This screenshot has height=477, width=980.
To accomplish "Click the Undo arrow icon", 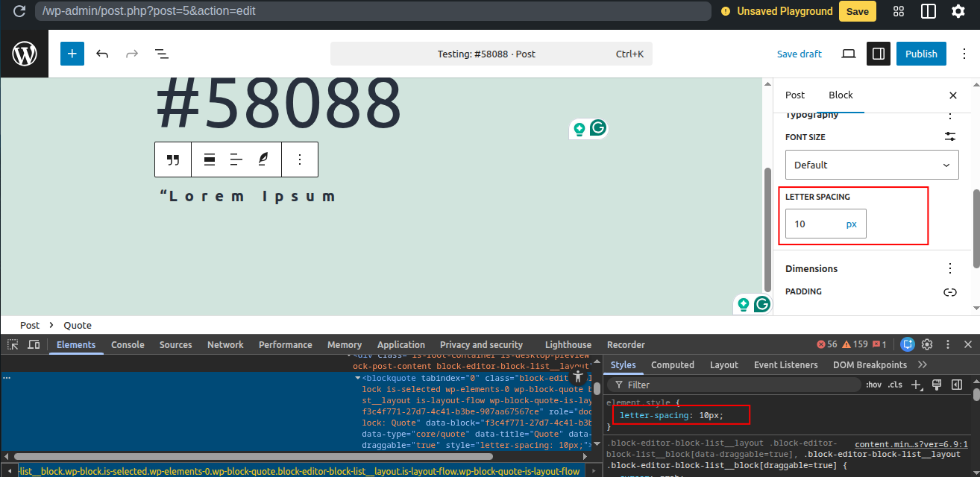I will click(102, 54).
